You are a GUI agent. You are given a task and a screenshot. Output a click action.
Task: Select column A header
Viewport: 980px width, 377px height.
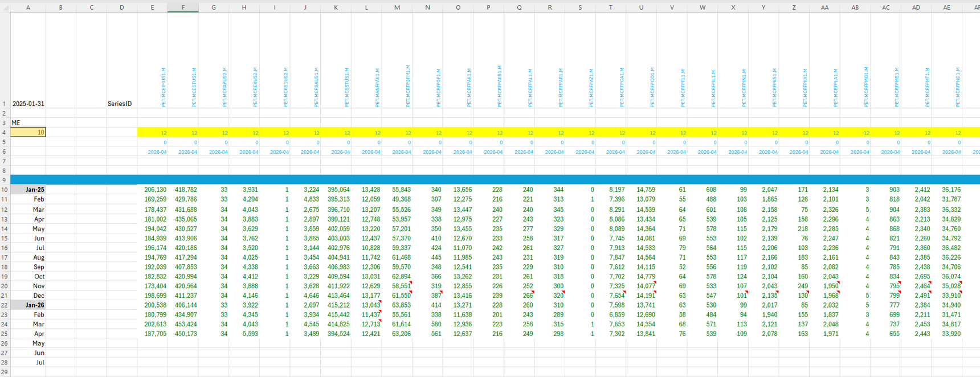point(28,7)
